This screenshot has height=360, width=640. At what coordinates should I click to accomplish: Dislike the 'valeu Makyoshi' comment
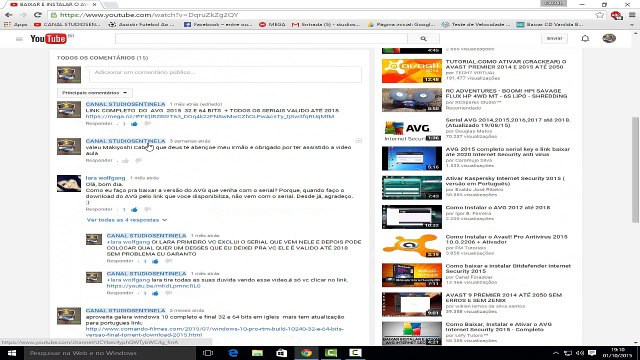coord(139,161)
